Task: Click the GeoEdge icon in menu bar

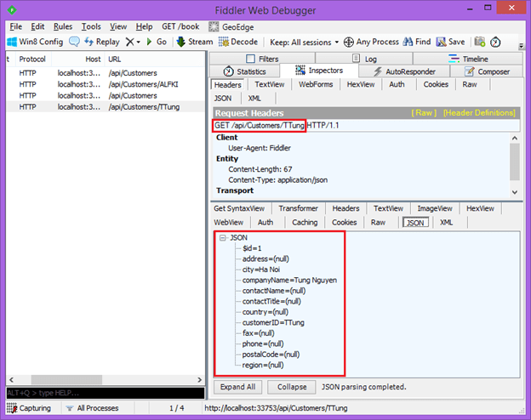Action: tap(214, 26)
